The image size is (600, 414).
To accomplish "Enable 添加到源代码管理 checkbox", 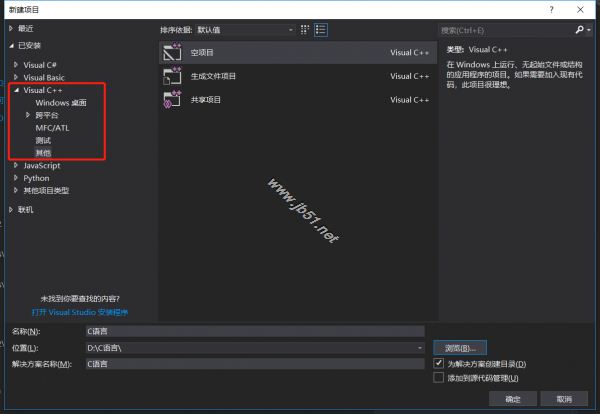I will [x=439, y=378].
